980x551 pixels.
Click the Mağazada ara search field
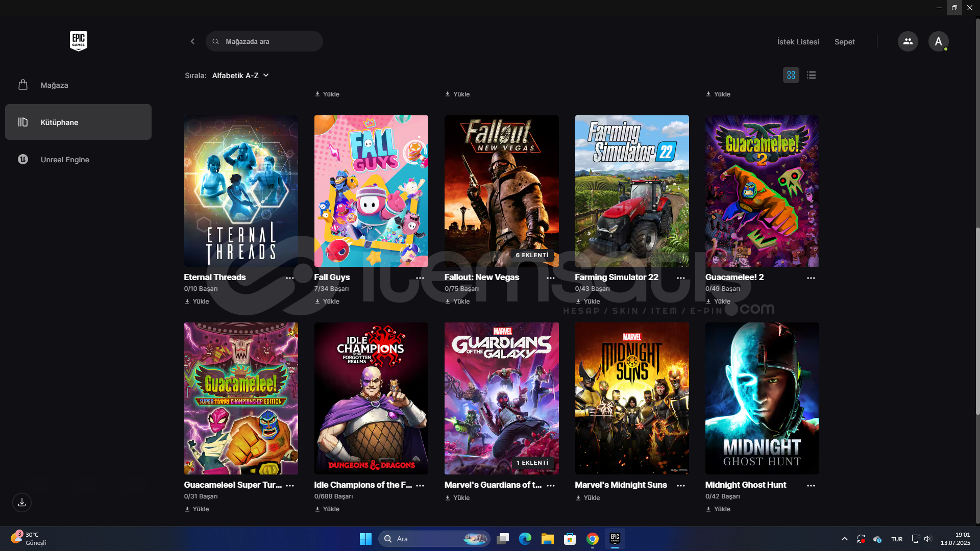pyautogui.click(x=264, y=41)
